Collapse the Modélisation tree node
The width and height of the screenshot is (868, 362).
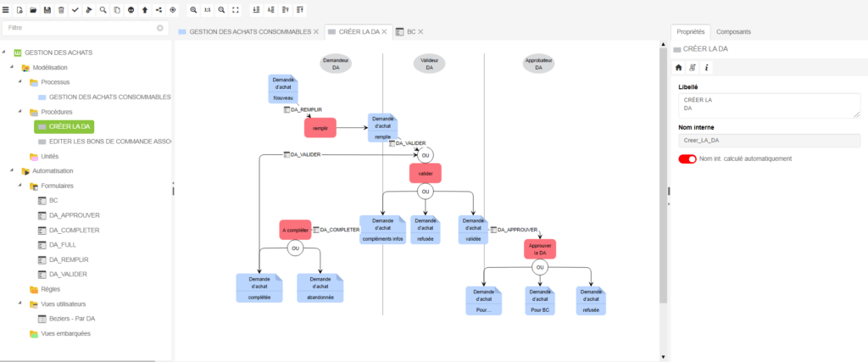12,67
